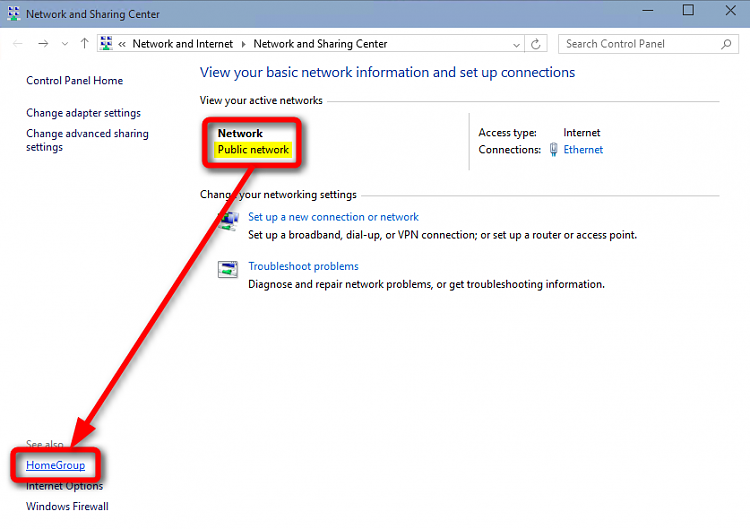This screenshot has height=529, width=750.
Task: Click the Ethernet plug icon
Action: pos(553,150)
